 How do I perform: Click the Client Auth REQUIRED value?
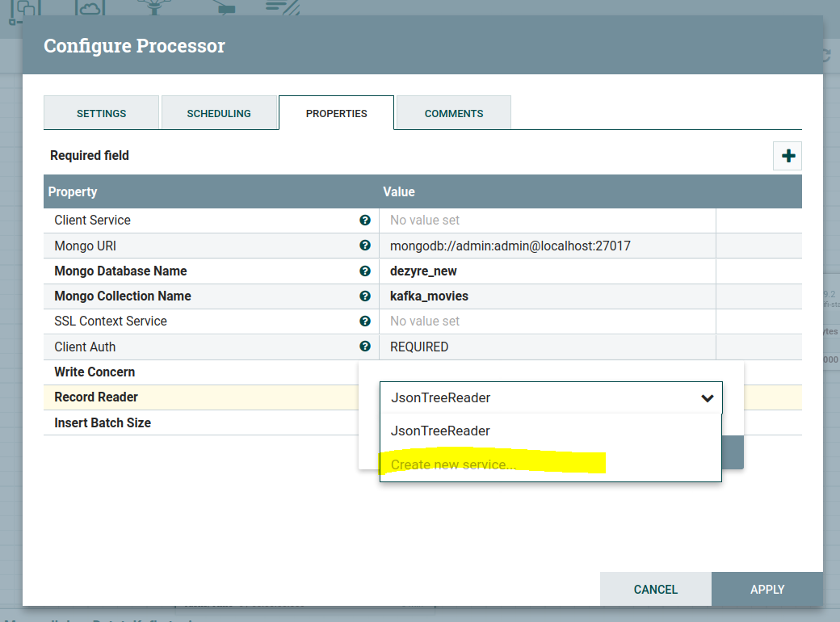[x=419, y=347]
